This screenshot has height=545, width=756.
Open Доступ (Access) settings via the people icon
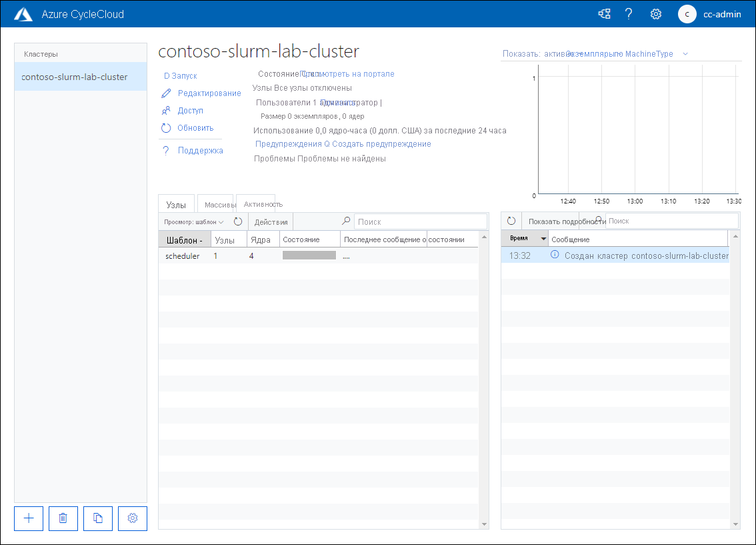pos(166,110)
